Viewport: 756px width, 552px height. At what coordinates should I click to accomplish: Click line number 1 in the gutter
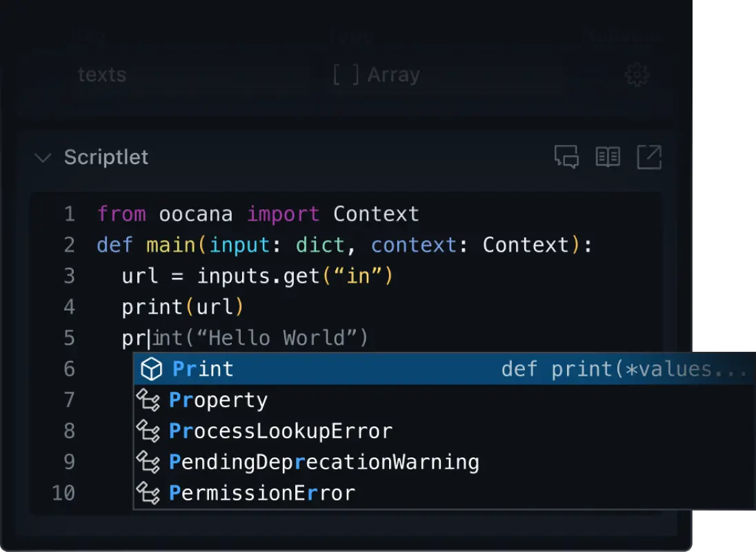[69, 214]
